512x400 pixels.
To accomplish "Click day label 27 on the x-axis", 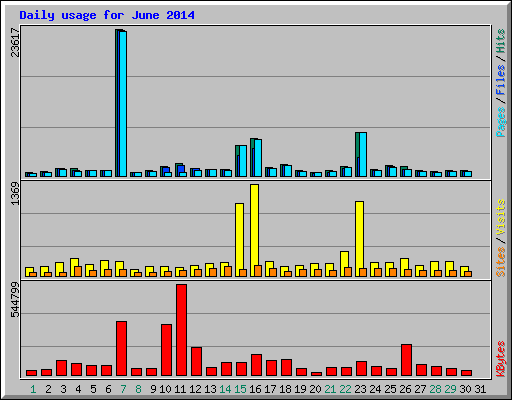I will tap(420, 389).
